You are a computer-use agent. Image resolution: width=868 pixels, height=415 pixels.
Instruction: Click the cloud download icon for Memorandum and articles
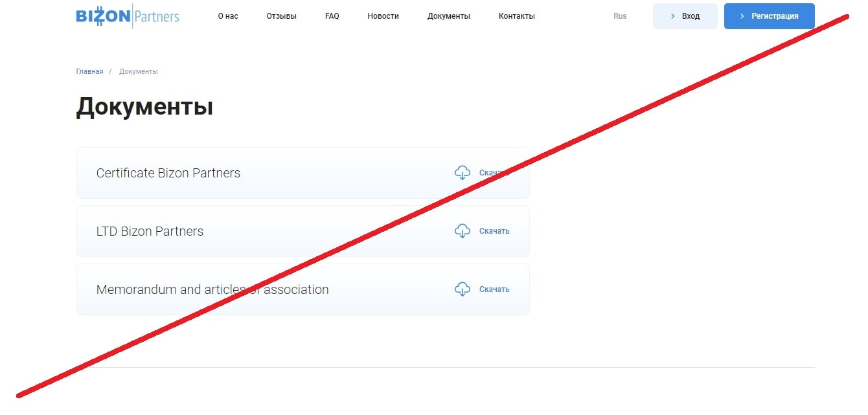[x=463, y=289]
